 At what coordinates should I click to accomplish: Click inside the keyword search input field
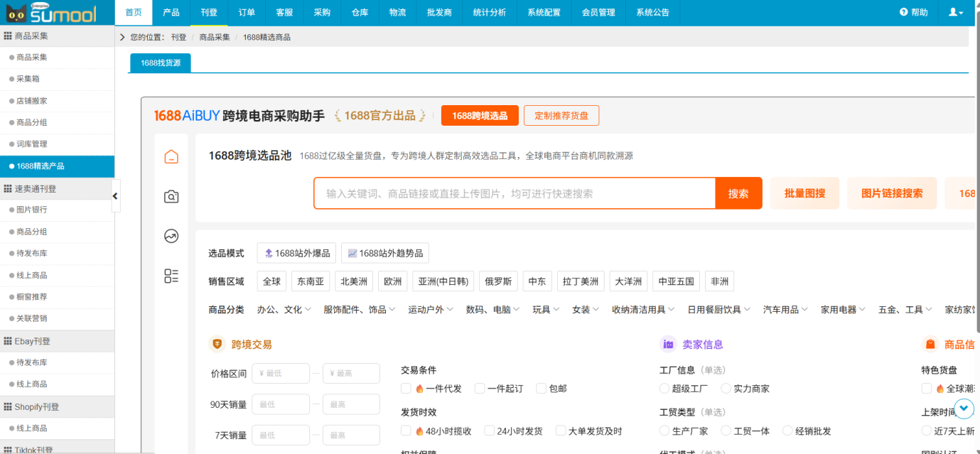coord(512,193)
